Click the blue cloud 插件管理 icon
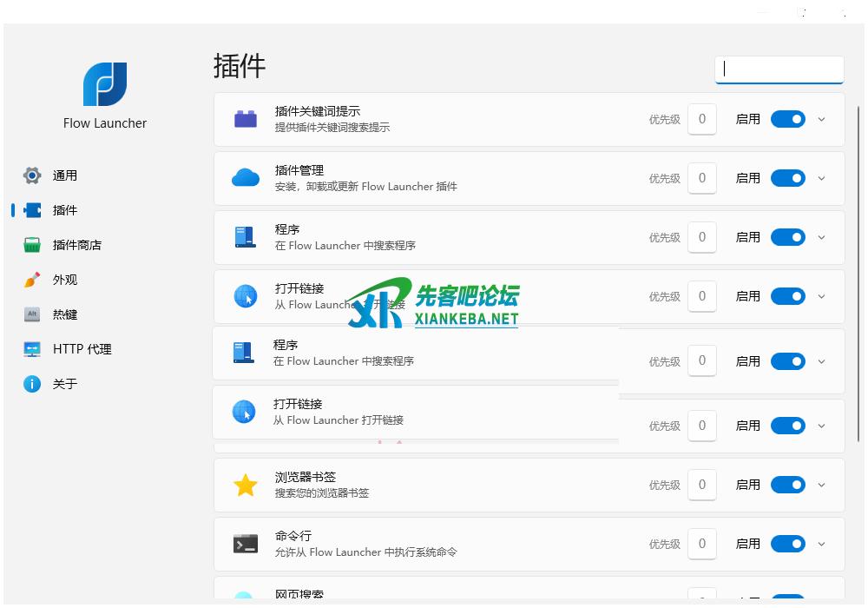 click(x=246, y=178)
